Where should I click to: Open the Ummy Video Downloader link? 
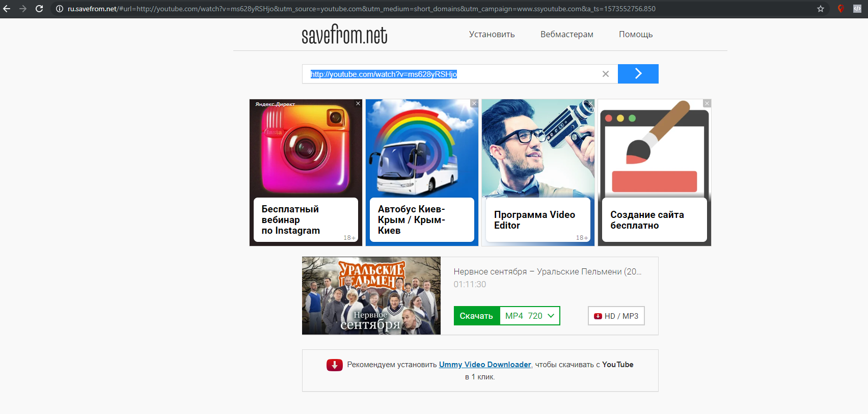[x=485, y=365]
